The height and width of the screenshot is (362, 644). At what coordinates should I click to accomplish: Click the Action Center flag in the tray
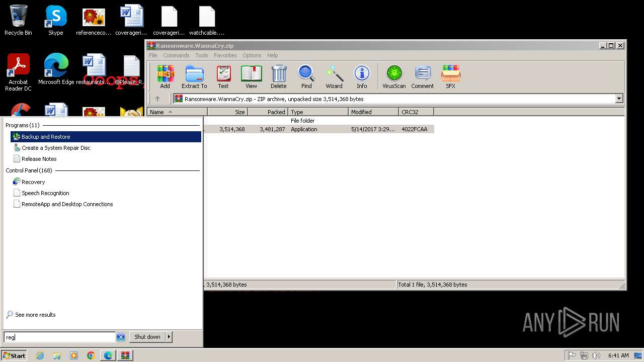(x=572, y=355)
